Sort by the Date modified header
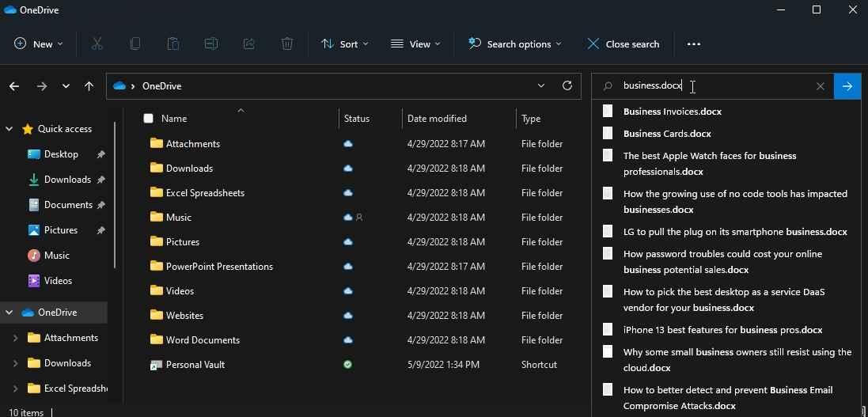Viewport: 868px width, 417px height. click(x=437, y=119)
